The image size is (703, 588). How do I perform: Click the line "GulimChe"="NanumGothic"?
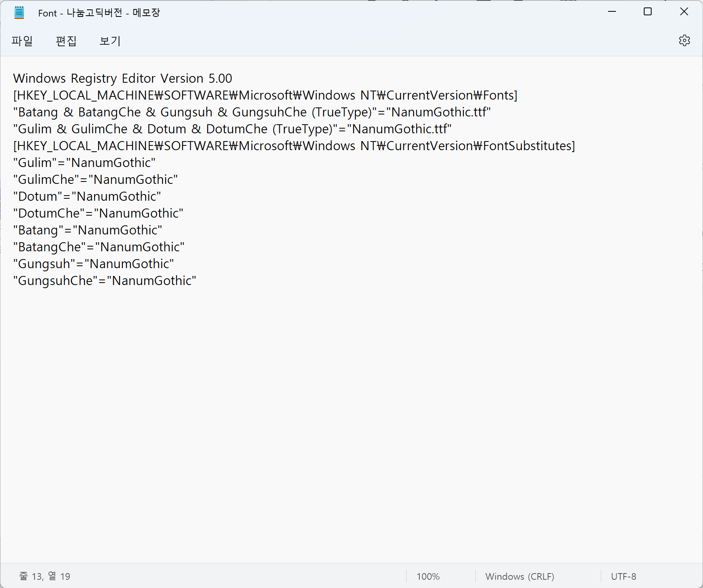click(95, 180)
